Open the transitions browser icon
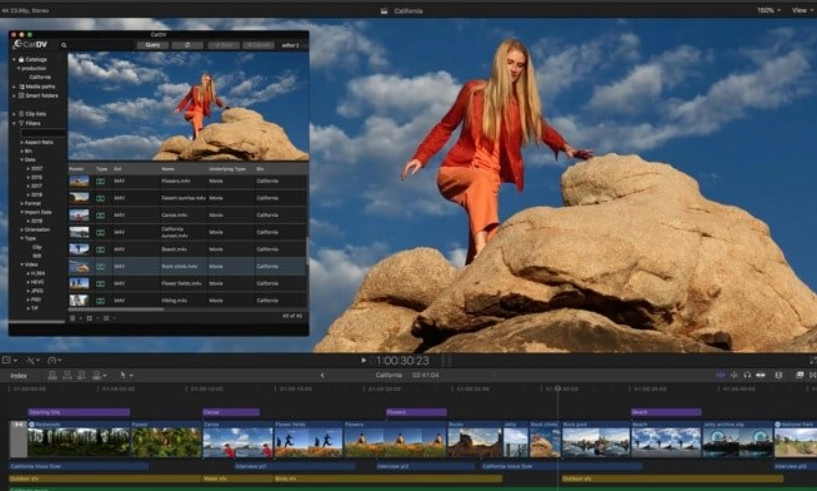The width and height of the screenshot is (817, 491). (813, 375)
